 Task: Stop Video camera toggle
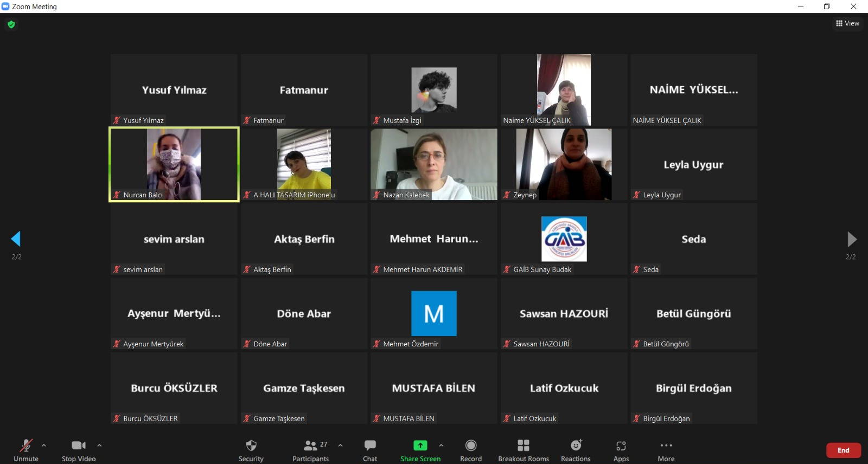coord(79,449)
